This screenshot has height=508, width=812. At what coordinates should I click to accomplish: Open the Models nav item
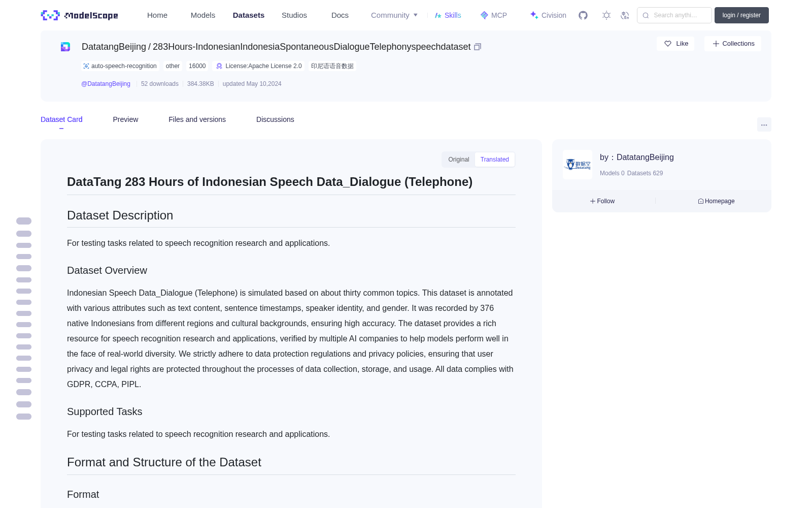(203, 15)
